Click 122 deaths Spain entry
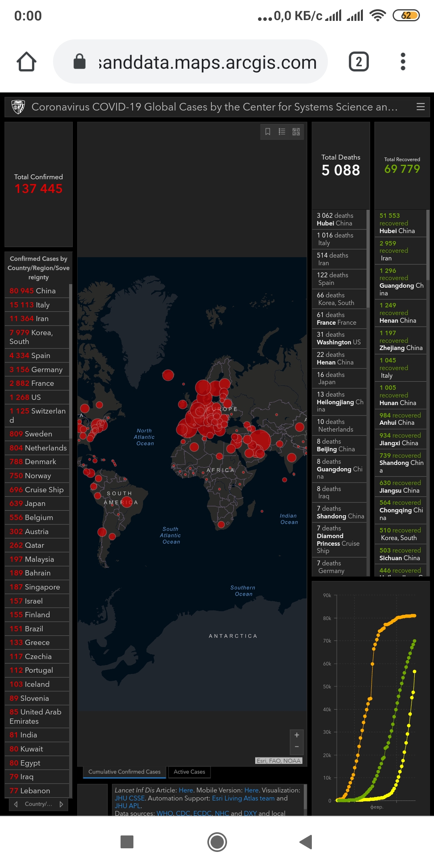Screen dimensions: 434x868 tap(339, 279)
